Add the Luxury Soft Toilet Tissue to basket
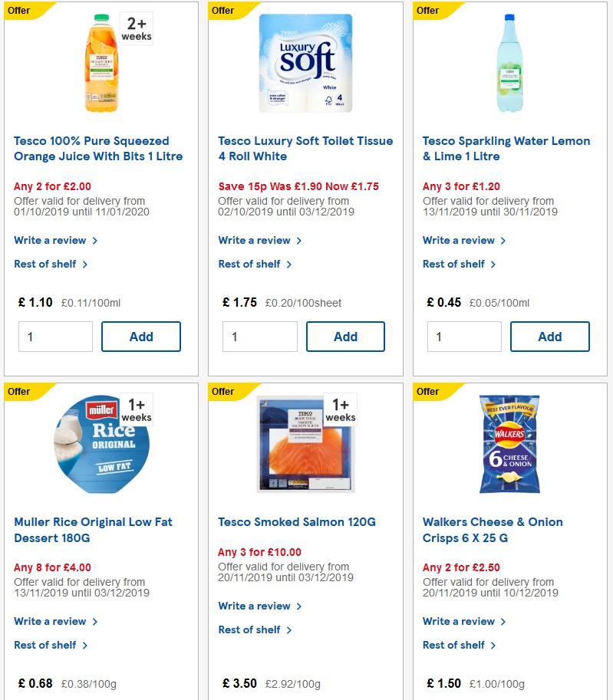Screen dimensions: 613x700 (345, 336)
